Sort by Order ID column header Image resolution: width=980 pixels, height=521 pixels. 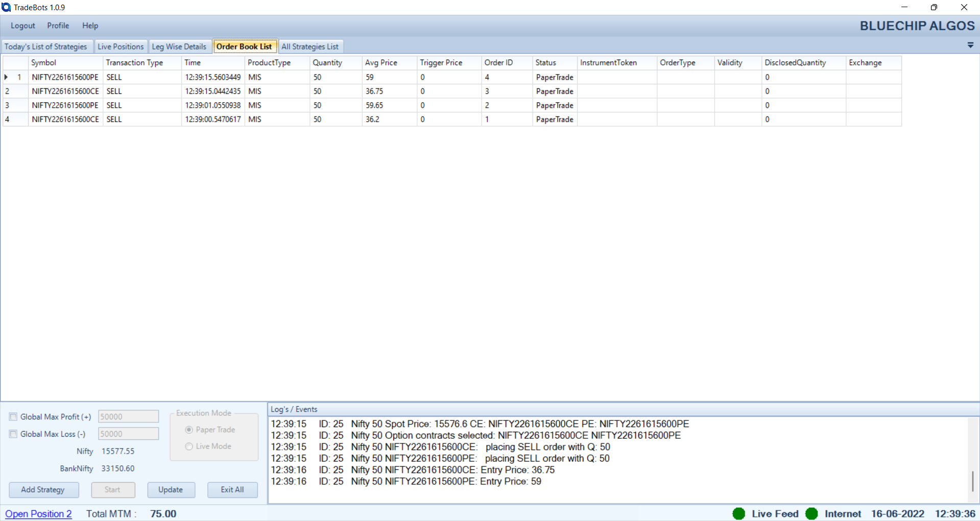[507, 63]
